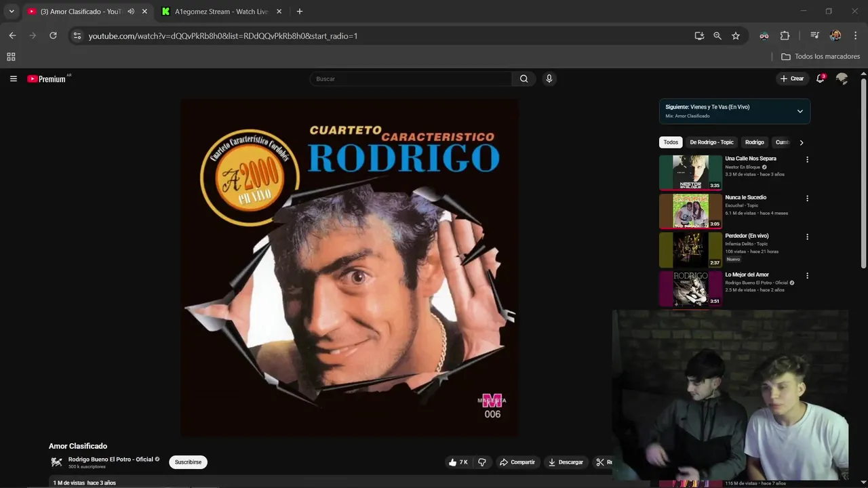Mute the Amor Clasificado tab audio
The width and height of the screenshot is (868, 488).
(131, 12)
